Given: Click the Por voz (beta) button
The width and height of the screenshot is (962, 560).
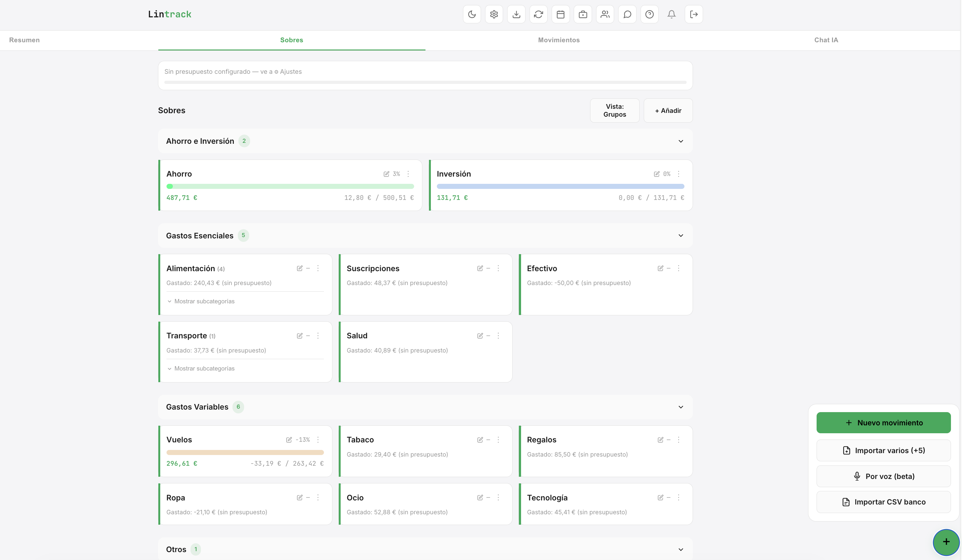Looking at the screenshot, I should click(x=883, y=476).
